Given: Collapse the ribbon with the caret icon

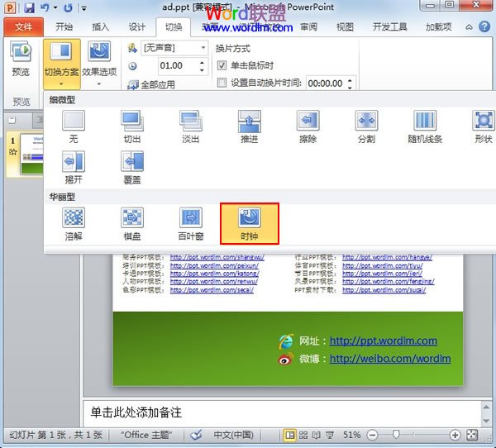Looking at the screenshot, I should pyautogui.click(x=469, y=27).
